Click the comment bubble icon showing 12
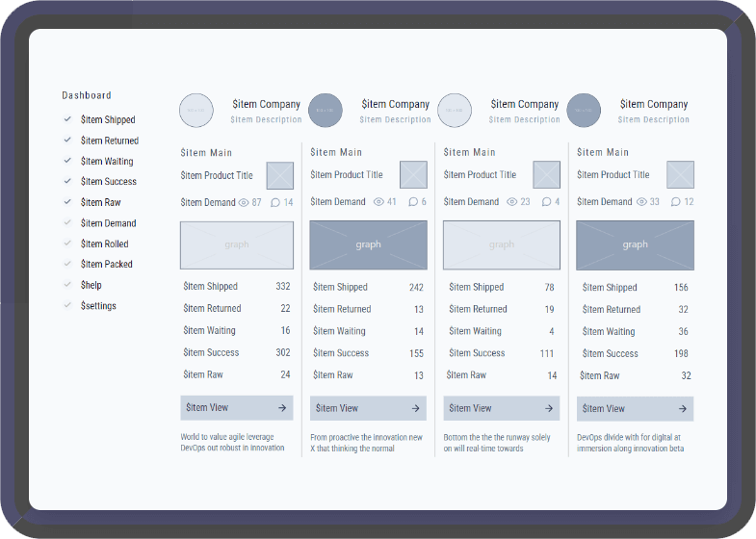Viewport: 756px width, 539px height. click(x=675, y=202)
